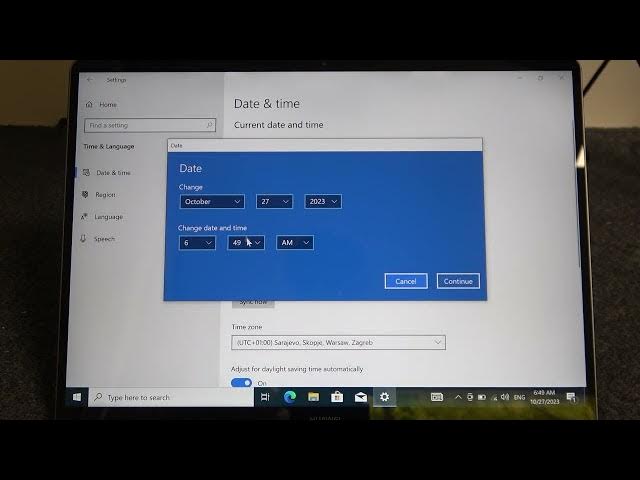
Task: Toggle Adjust for daylight saving time switch
Action: tap(241, 383)
